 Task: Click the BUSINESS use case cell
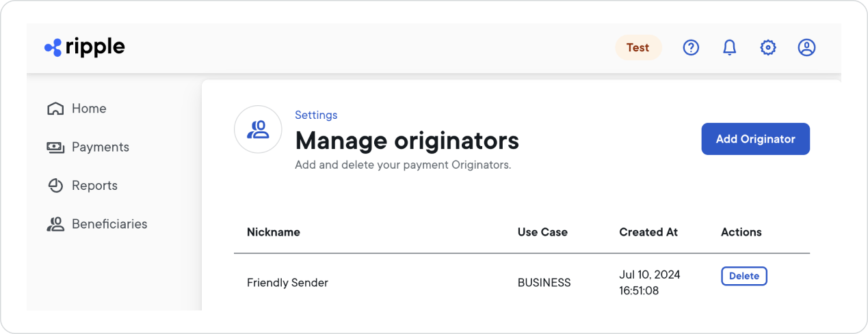544,283
